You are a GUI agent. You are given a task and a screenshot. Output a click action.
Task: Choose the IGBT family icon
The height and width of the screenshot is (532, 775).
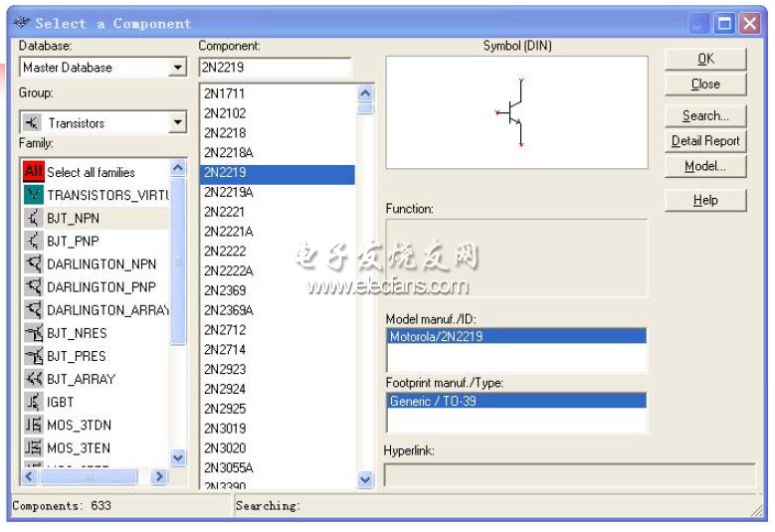[x=33, y=402]
